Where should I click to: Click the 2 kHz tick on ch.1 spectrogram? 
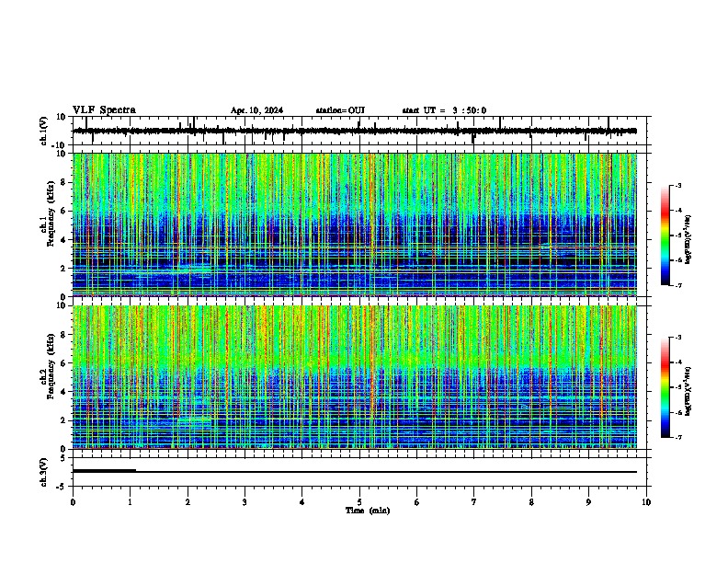pos(64,269)
